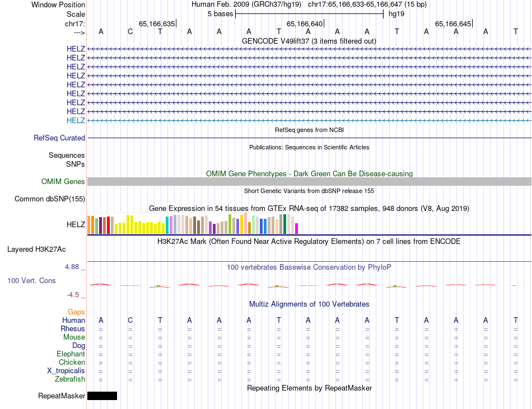Click the 100 Vert. Cons label
This screenshot has height=409, width=532.
(x=31, y=280)
